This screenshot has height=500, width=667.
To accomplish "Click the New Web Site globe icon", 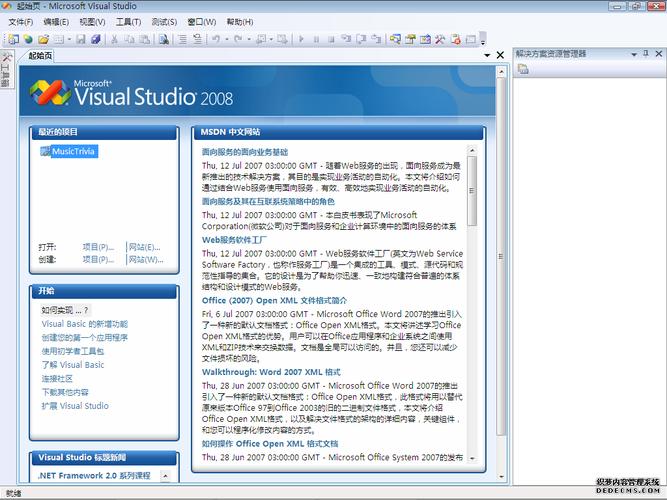I will (28, 39).
